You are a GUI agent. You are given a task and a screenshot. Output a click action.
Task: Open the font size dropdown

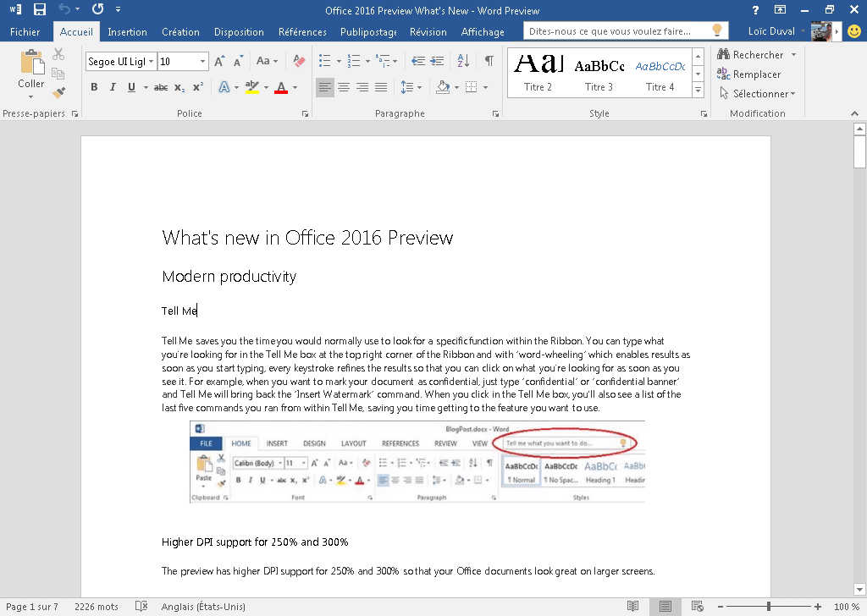[203, 61]
